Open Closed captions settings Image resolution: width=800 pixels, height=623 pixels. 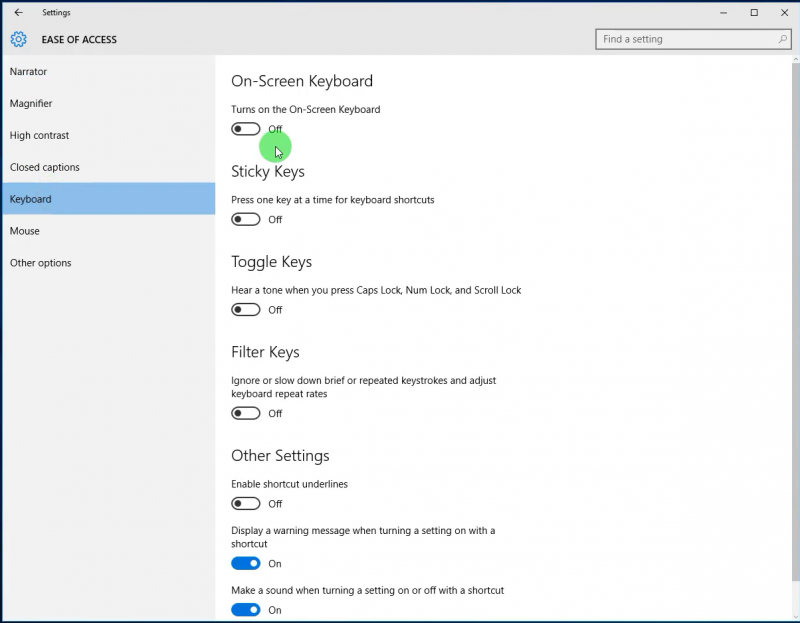(45, 168)
